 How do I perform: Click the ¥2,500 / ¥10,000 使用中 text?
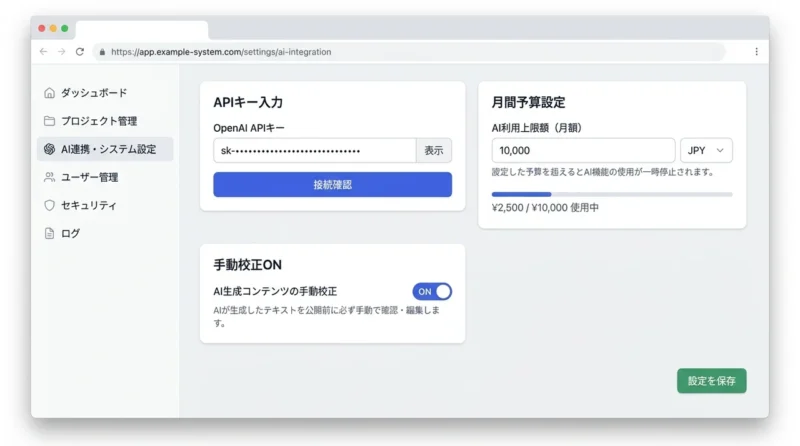(x=545, y=208)
